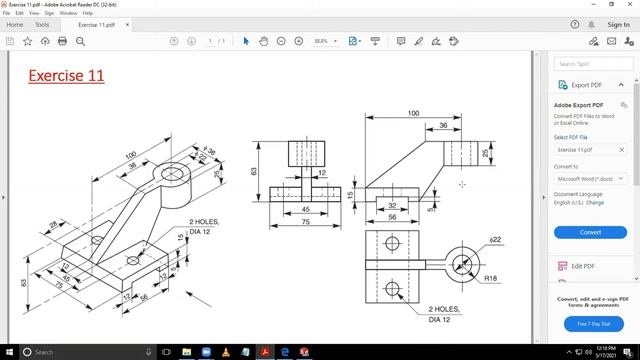Zoom in with the plus icon
Viewport: 640px width, 360px height.
(x=299, y=41)
